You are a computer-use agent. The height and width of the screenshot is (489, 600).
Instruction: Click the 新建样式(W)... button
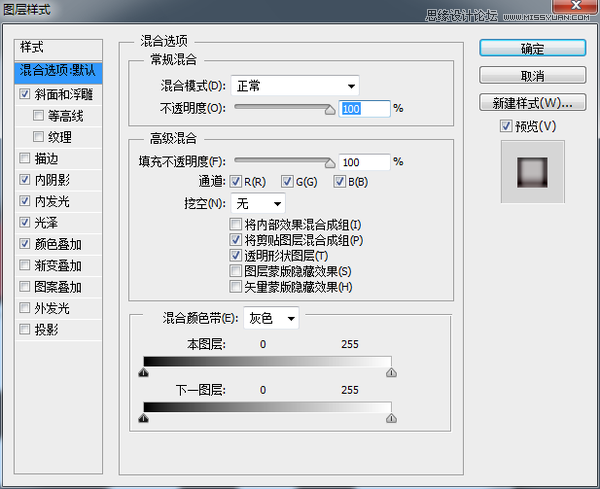point(532,103)
